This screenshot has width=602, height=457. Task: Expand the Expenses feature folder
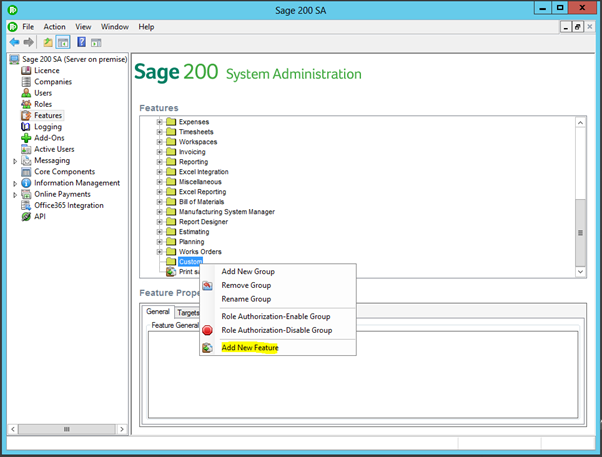click(159, 122)
